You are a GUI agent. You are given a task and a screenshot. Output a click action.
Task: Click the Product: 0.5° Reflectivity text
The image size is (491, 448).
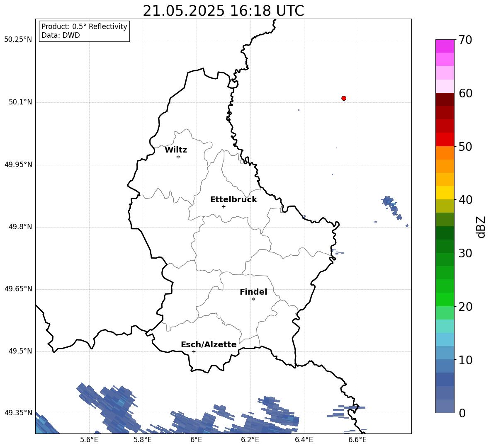pyautogui.click(x=84, y=27)
